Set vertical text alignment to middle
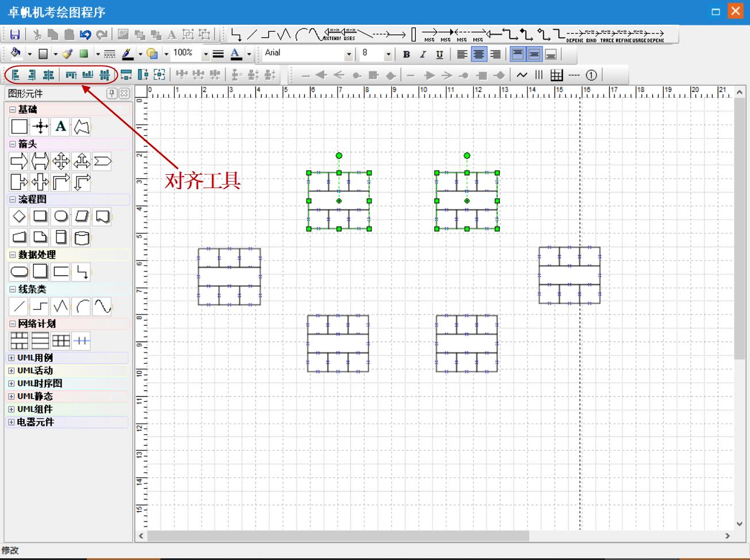 tap(534, 55)
